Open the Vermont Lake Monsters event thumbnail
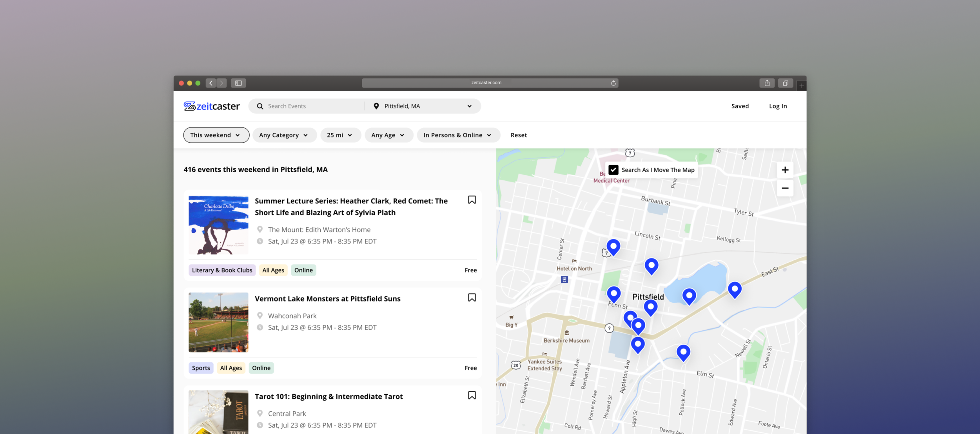The image size is (980, 434). coord(218,322)
